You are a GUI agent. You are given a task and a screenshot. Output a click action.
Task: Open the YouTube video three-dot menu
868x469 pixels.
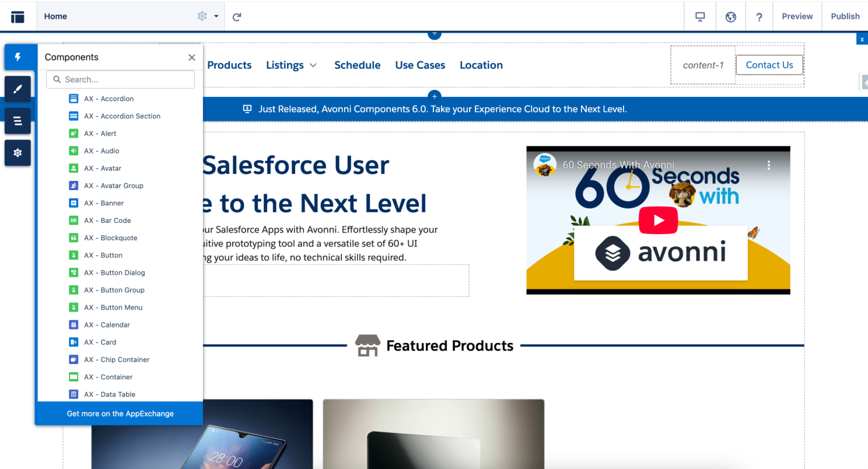[768, 165]
